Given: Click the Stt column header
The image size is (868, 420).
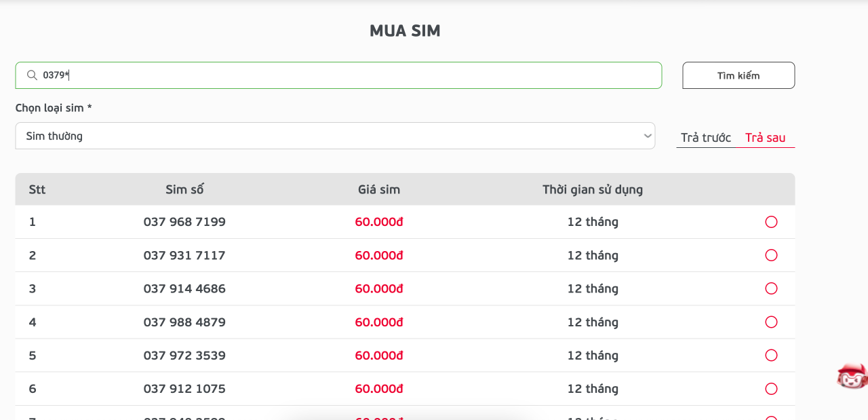Looking at the screenshot, I should point(37,189).
